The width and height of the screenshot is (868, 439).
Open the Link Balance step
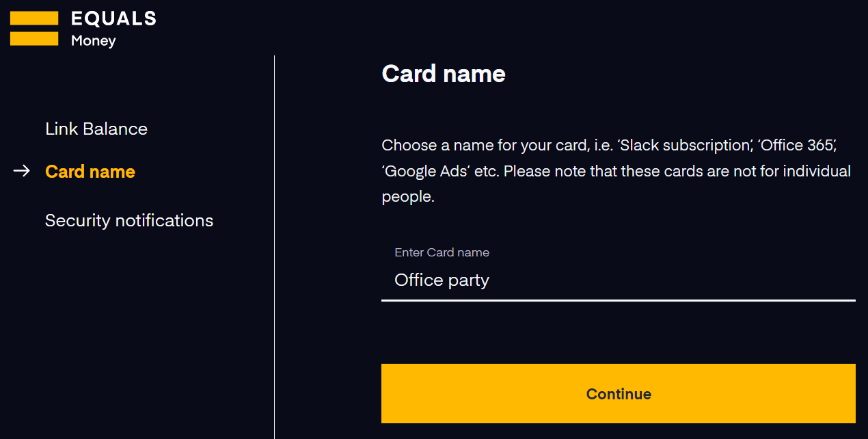[96, 129]
